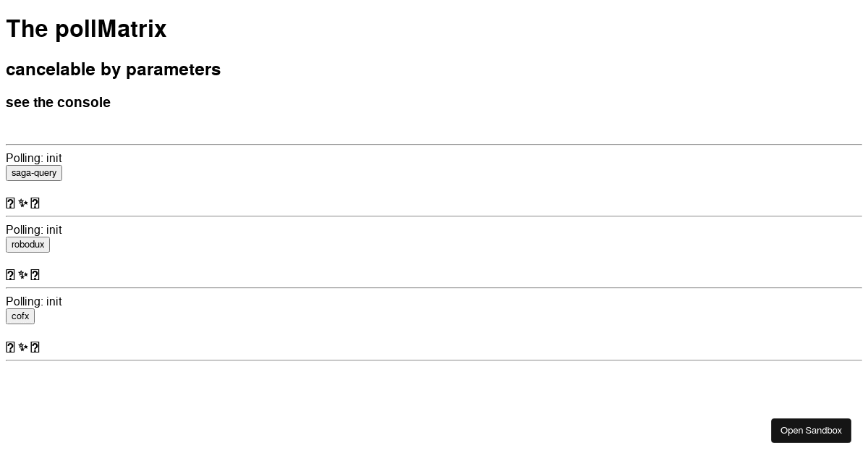Viewport: 868px width, 456px height.
Task: Click the sparkle icon below the saga-query button
Action: pos(23,203)
